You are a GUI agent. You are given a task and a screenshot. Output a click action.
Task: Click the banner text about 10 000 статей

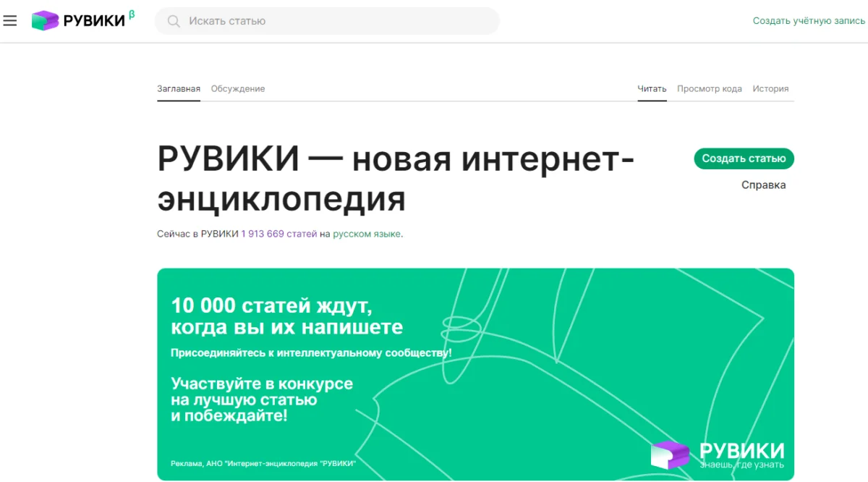273,305
